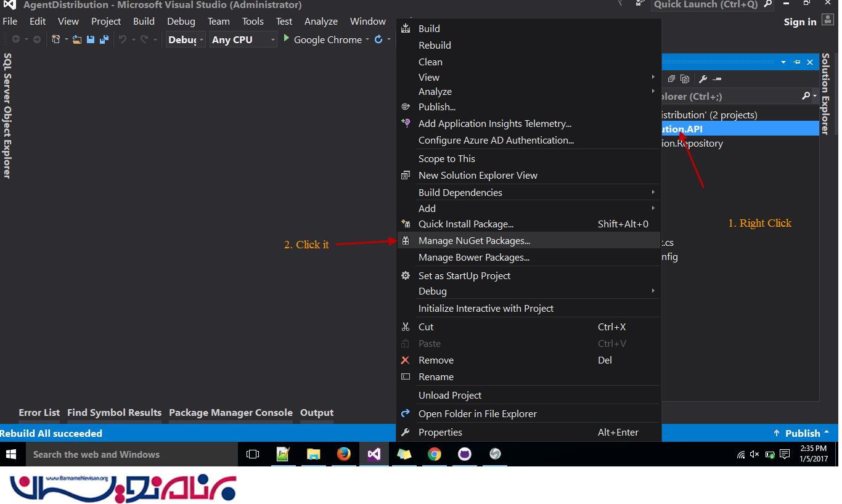Viewport: 842px width, 504px height.
Task: Choose Unload Project in context menu
Action: click(529, 395)
